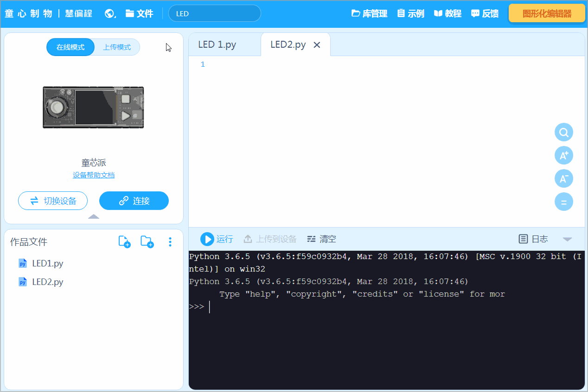Click the 作品文件 heading

click(29, 242)
